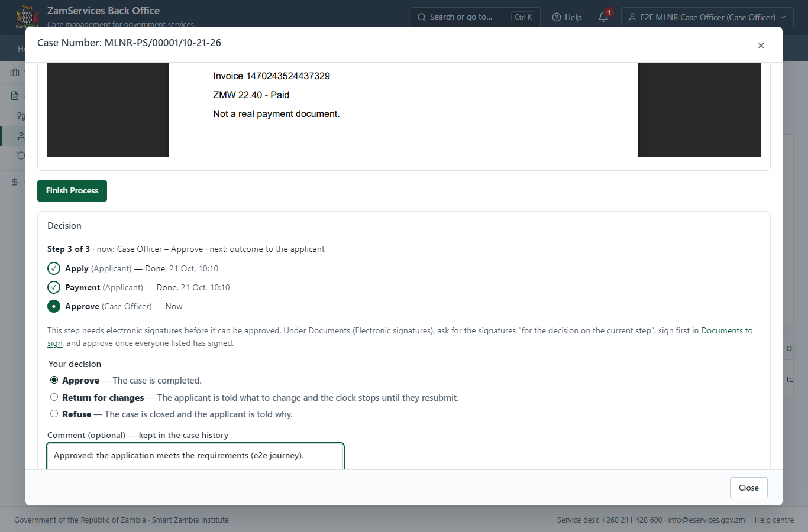Click the Zambia coat of arms logo
808x532 pixels.
point(27,17)
